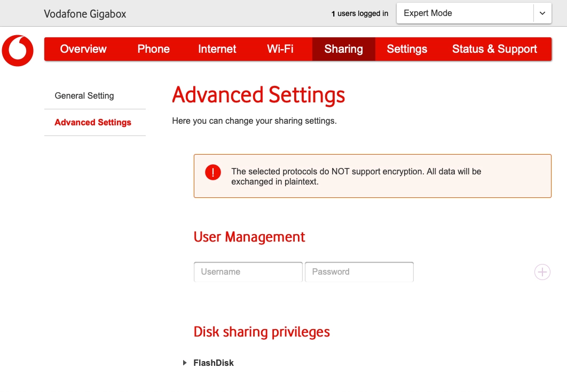Switch to the Internet tab
The width and height of the screenshot is (567, 392).
click(x=217, y=49)
